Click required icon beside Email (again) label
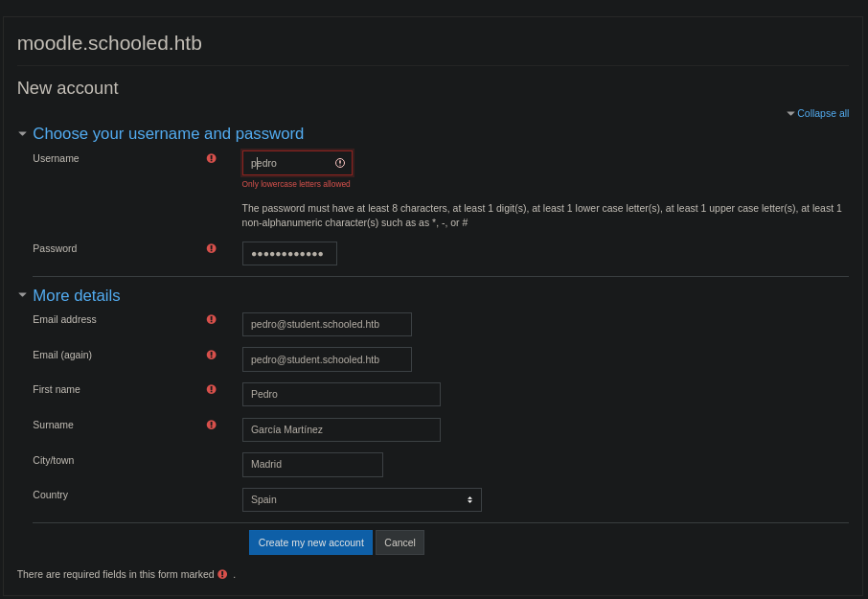Viewport: 868px width, 599px height. click(212, 355)
